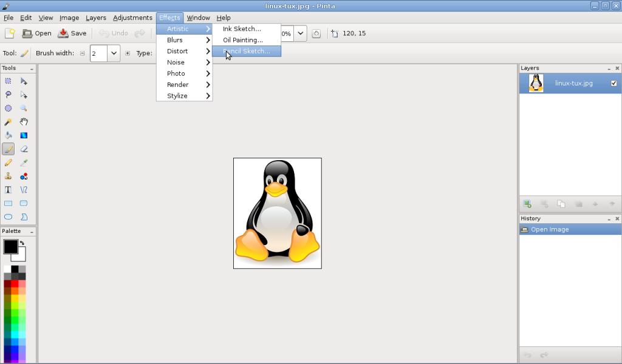This screenshot has width=622, height=364.
Task: Activate the Freeform Shape tool
Action: 24,217
